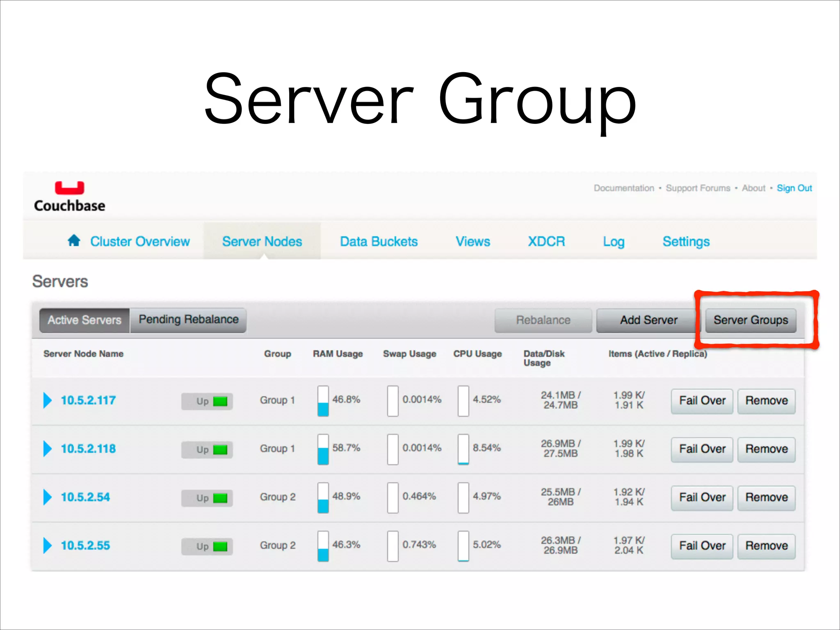Viewport: 840px width, 630px height.
Task: Open server link 10.5.2.55
Action: (85, 546)
